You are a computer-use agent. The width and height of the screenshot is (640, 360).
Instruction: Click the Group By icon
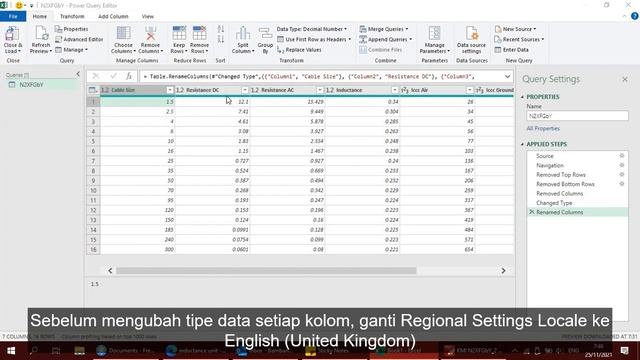(x=265, y=33)
